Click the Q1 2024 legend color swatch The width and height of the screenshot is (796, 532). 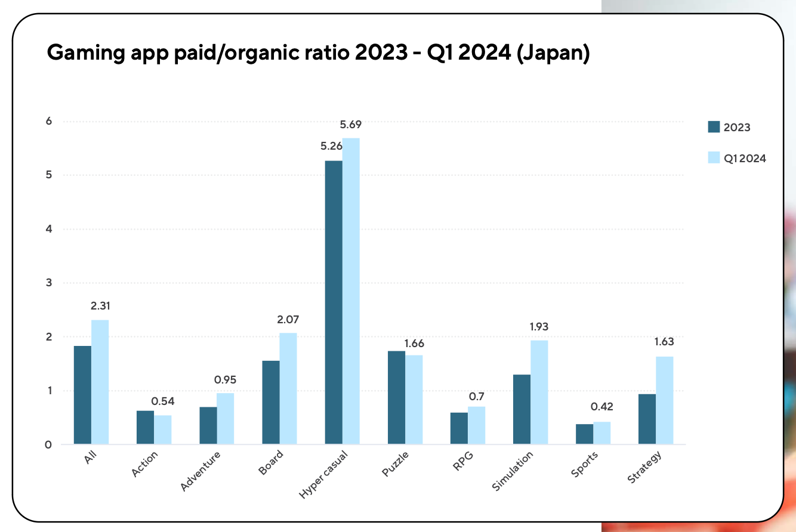point(714,158)
